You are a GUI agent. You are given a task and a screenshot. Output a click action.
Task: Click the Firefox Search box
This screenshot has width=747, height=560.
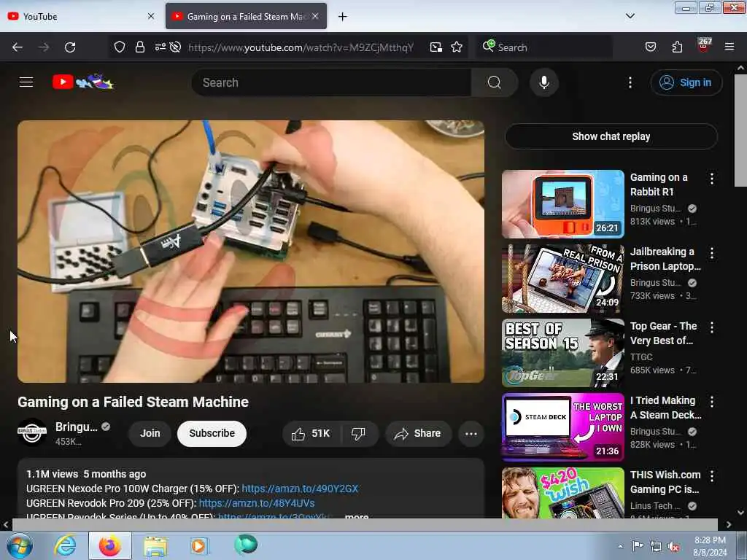tap(544, 47)
